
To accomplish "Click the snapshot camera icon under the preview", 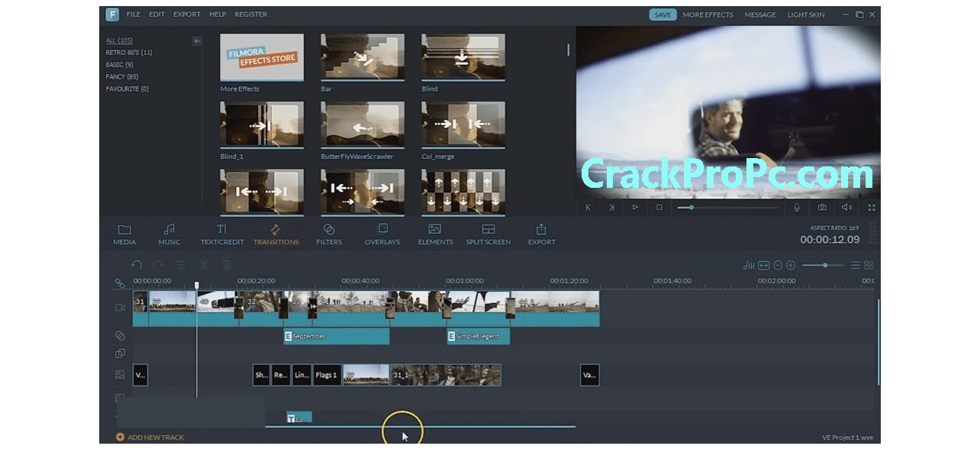I will tap(823, 207).
